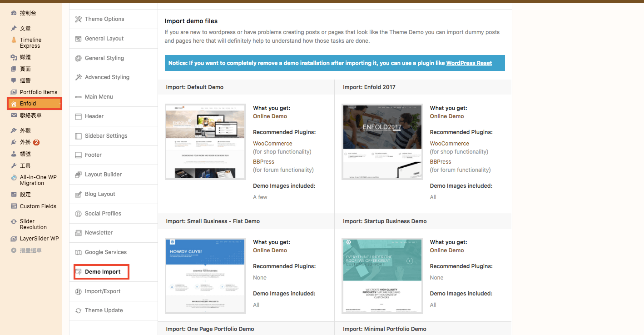Click the 'Import: Minimal Portfolio Demo' heading
This screenshot has width=644, height=335.
385,329
